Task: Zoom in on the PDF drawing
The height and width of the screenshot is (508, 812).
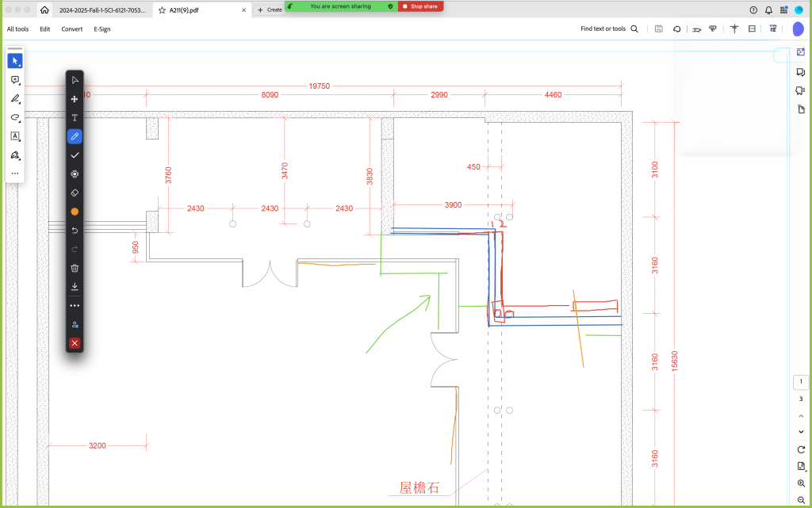Action: (x=801, y=483)
